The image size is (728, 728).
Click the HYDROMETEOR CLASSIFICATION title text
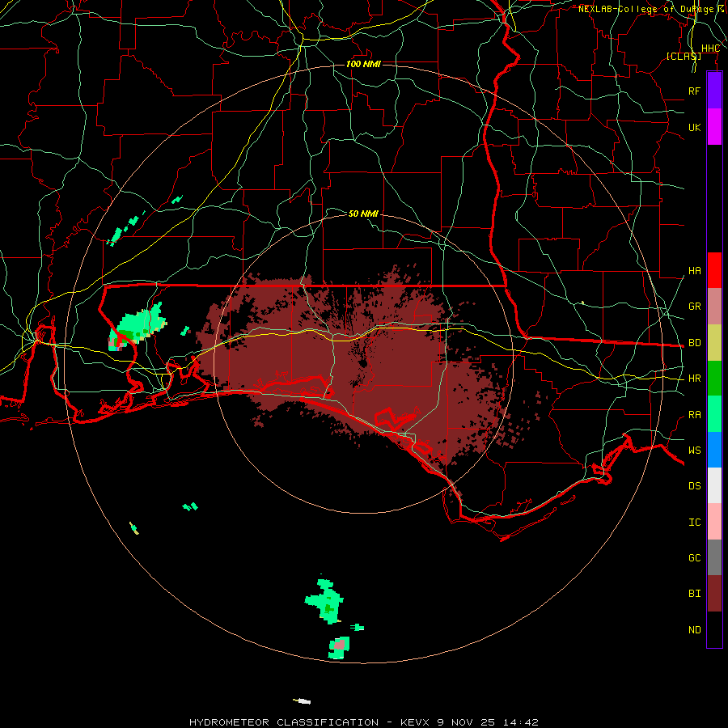click(x=284, y=722)
